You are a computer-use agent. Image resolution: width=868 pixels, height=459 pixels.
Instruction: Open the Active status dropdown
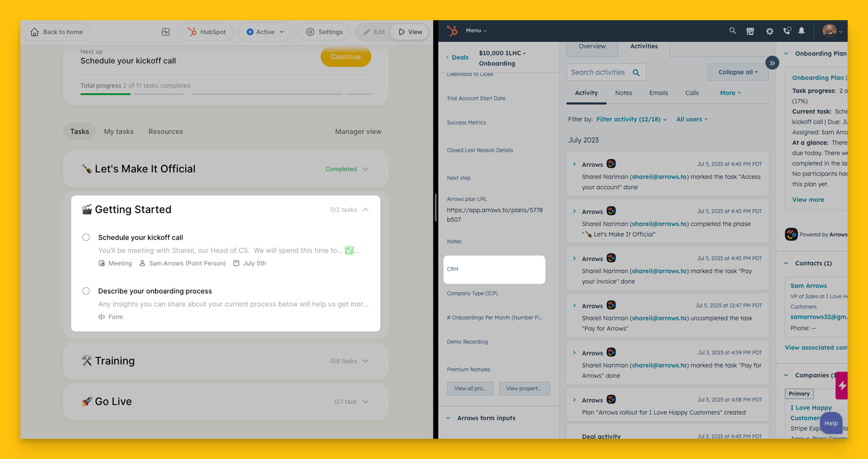[265, 32]
